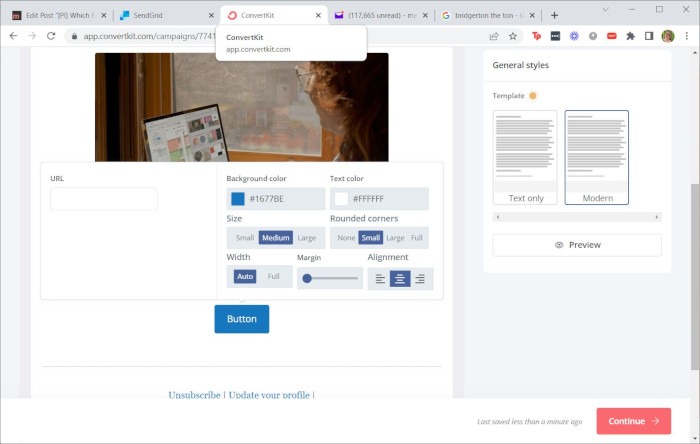
Task: Set rounded corners to Large
Action: (x=395, y=238)
